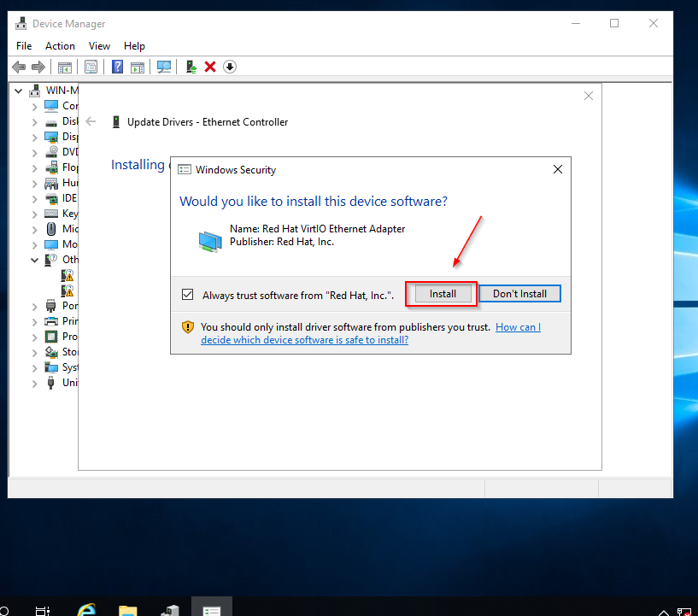
Task: Open the Help menu
Action: point(134,46)
